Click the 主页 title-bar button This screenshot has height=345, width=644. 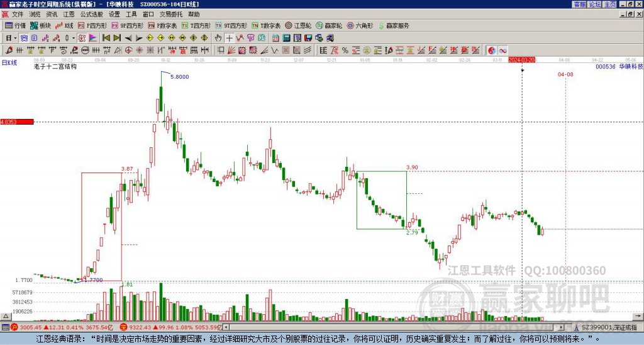pyautogui.click(x=609, y=4)
